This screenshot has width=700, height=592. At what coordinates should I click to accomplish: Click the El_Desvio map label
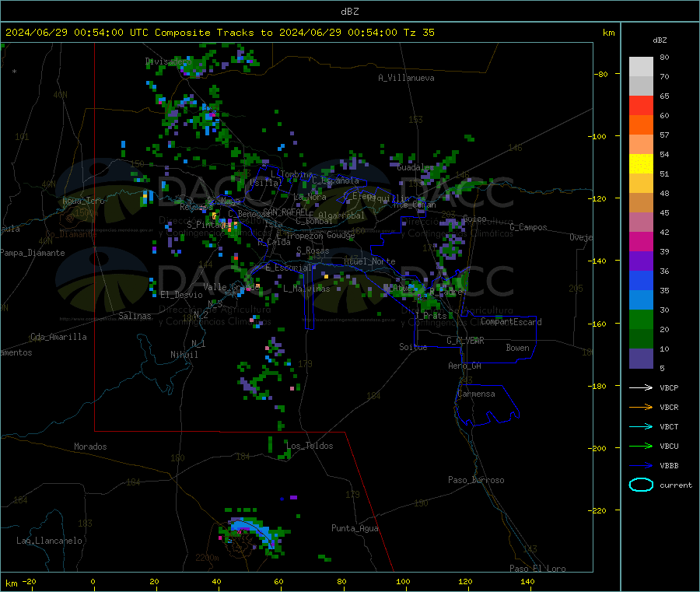(x=181, y=295)
